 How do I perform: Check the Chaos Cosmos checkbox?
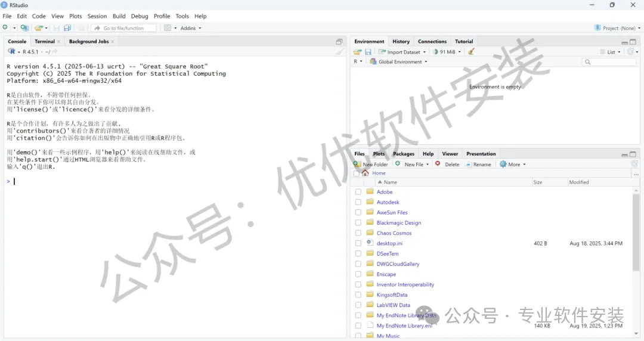tap(358, 233)
